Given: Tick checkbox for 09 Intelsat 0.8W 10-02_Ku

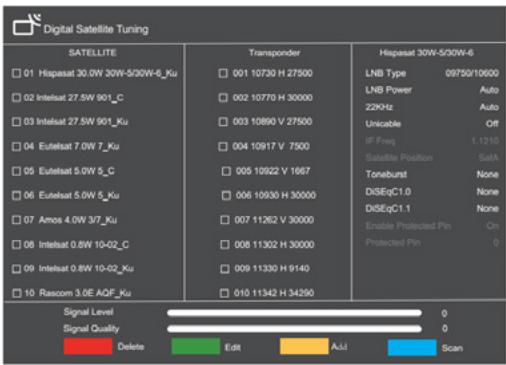Looking at the screenshot, I should [16, 269].
